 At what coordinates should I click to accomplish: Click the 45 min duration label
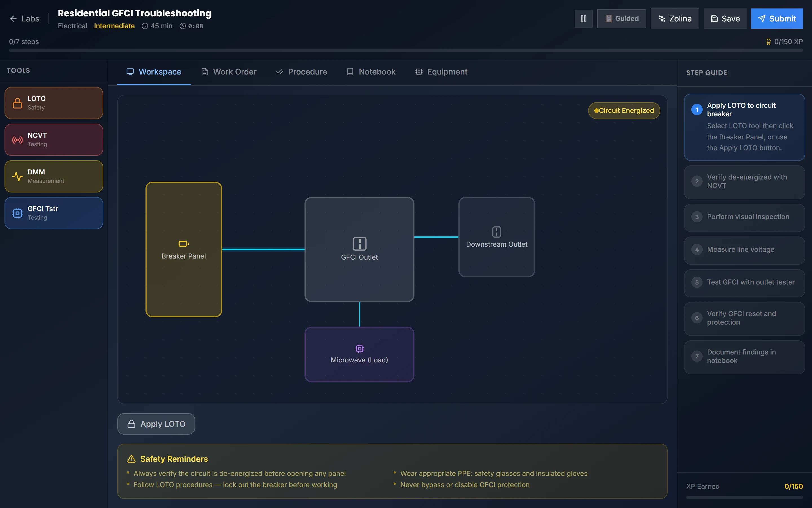157,26
